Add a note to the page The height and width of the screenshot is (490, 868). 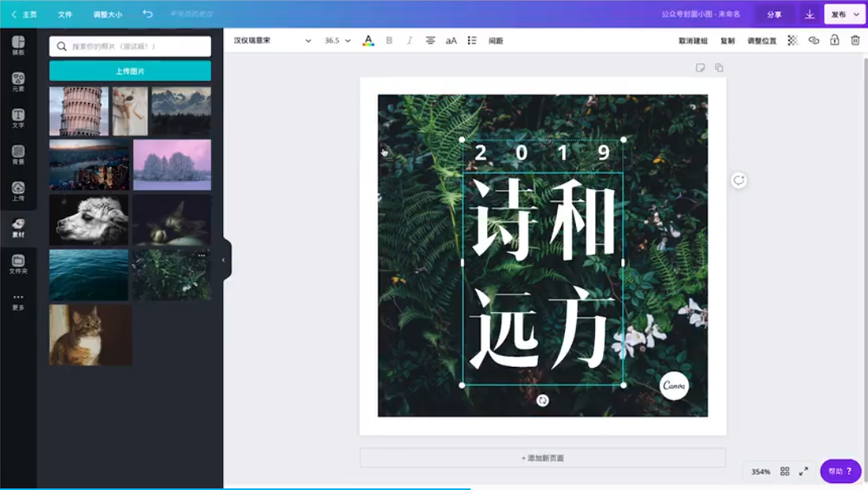click(x=701, y=68)
